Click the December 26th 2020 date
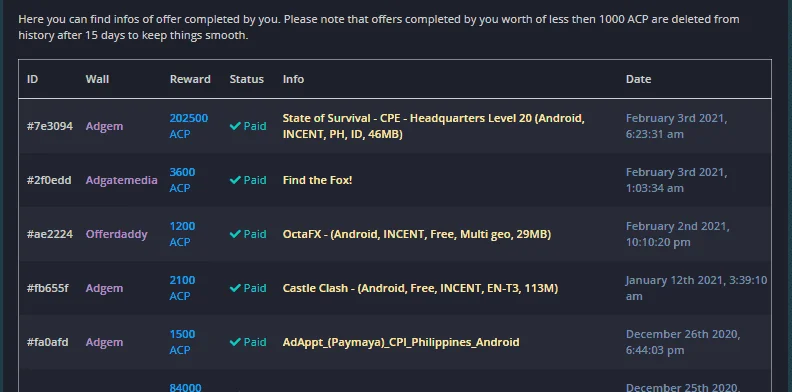 tap(683, 342)
